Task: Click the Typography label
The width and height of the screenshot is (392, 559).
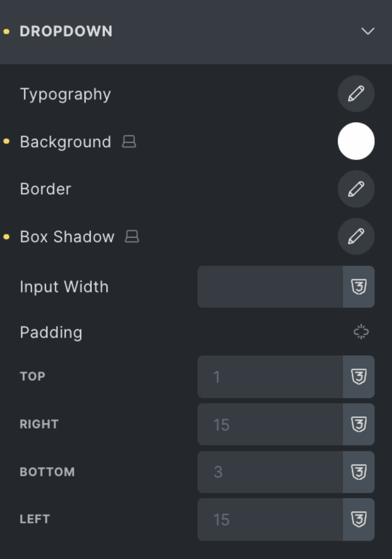Action: point(65,94)
